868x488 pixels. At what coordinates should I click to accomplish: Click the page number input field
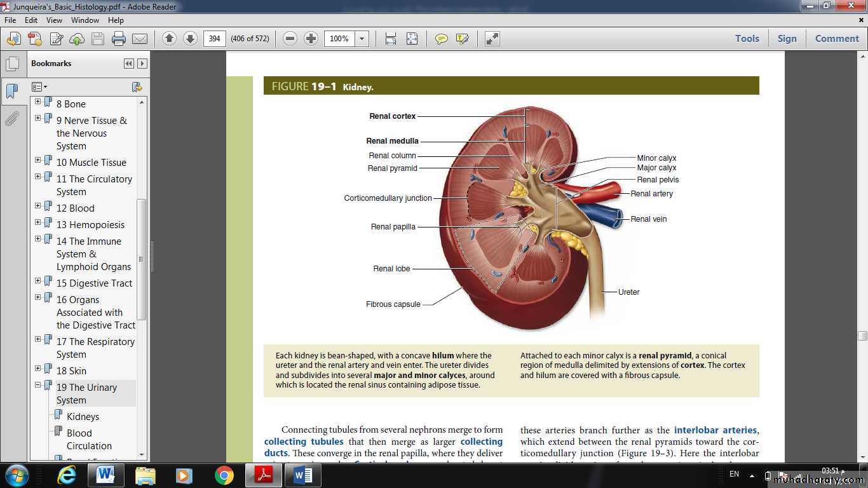(215, 39)
